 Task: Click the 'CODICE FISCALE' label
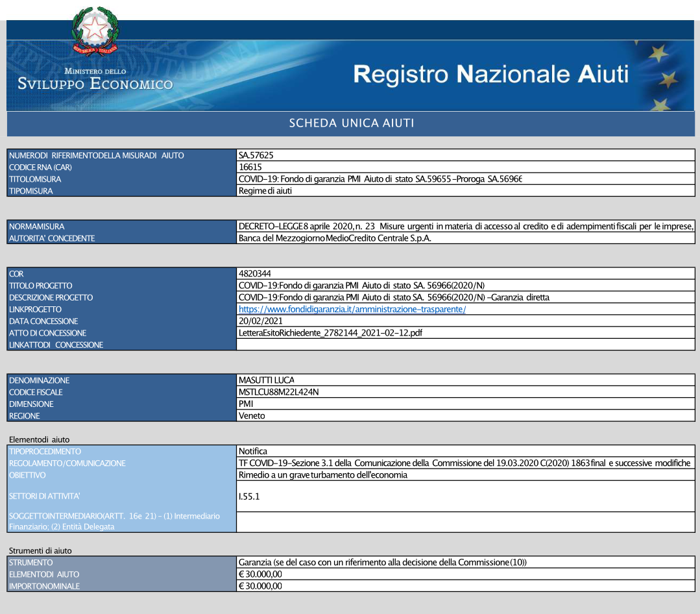click(x=36, y=392)
